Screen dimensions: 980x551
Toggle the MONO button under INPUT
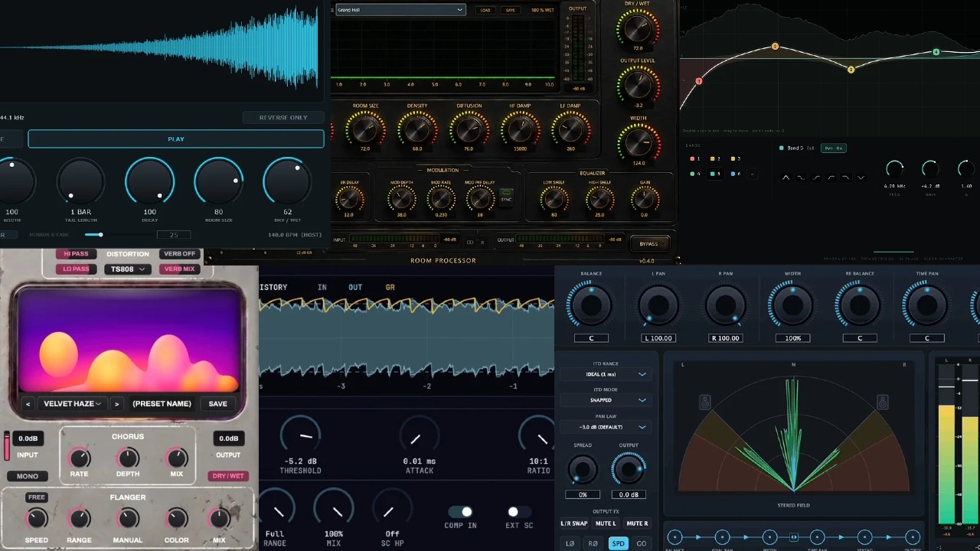(x=28, y=476)
